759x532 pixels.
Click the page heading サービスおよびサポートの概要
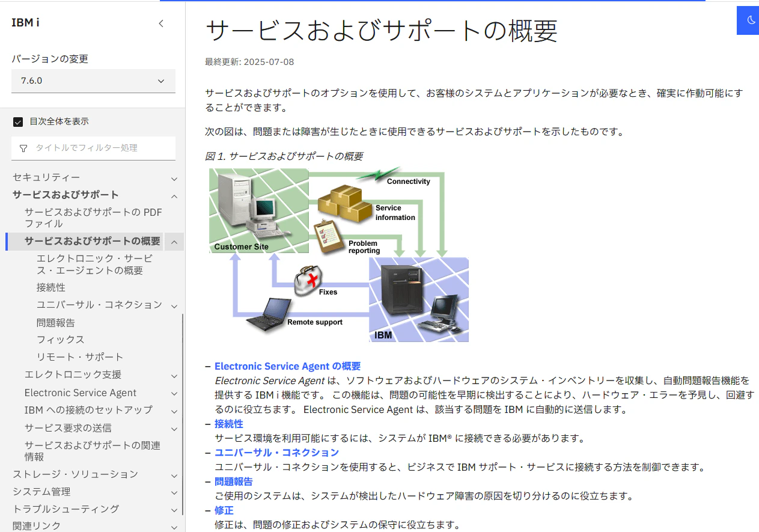pyautogui.click(x=382, y=31)
